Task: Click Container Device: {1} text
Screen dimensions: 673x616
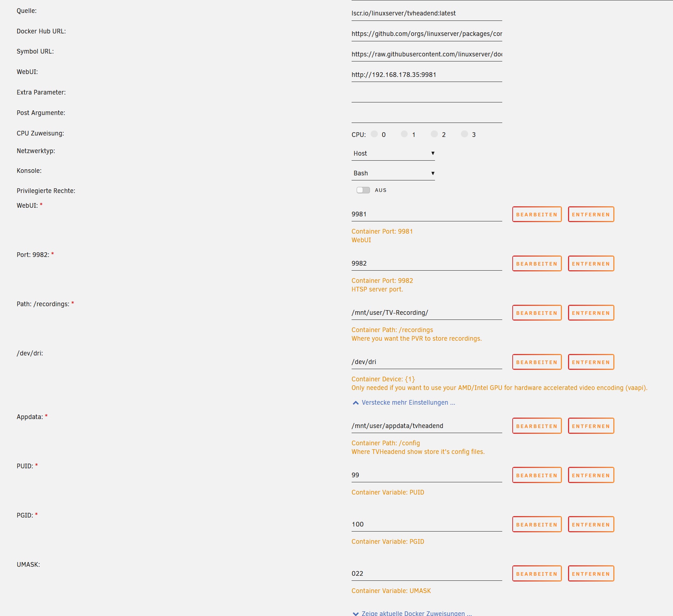Action: click(383, 379)
